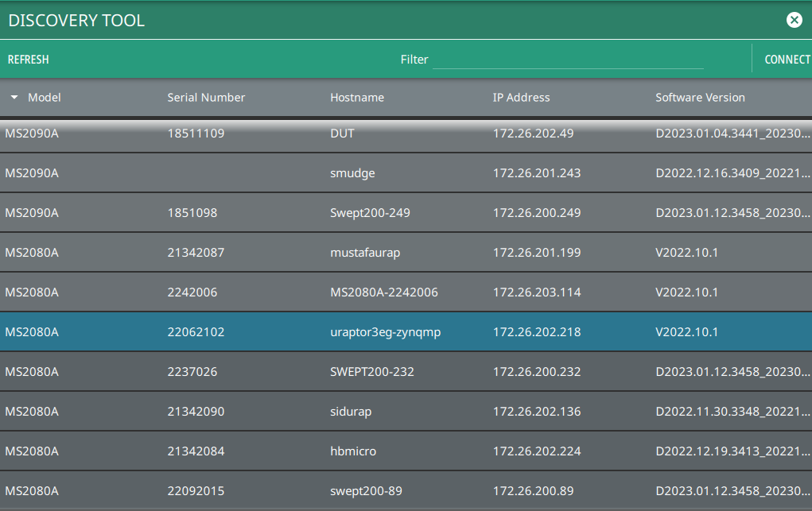Toggle the Model column sort arrow
This screenshot has width=812, height=511.
pos(14,98)
